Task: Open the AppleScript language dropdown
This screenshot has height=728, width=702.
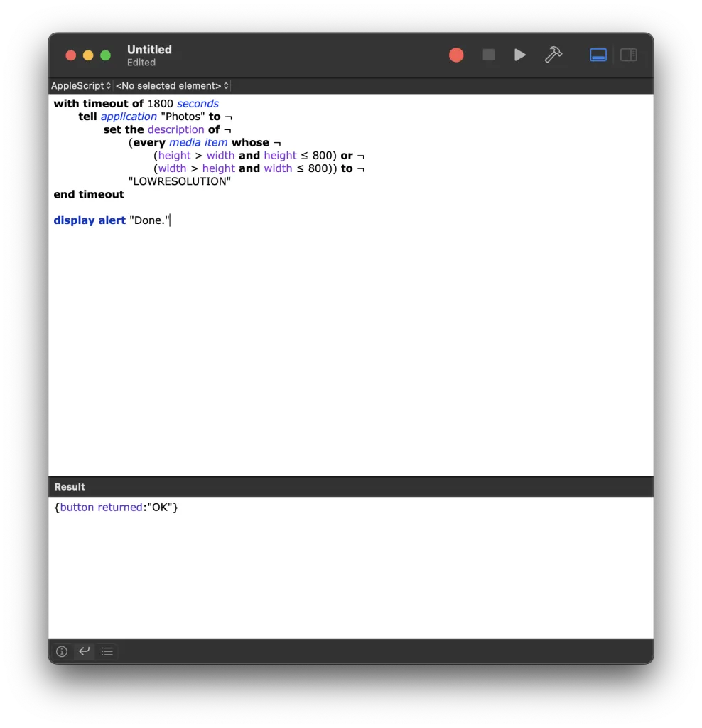Action: 80,85
